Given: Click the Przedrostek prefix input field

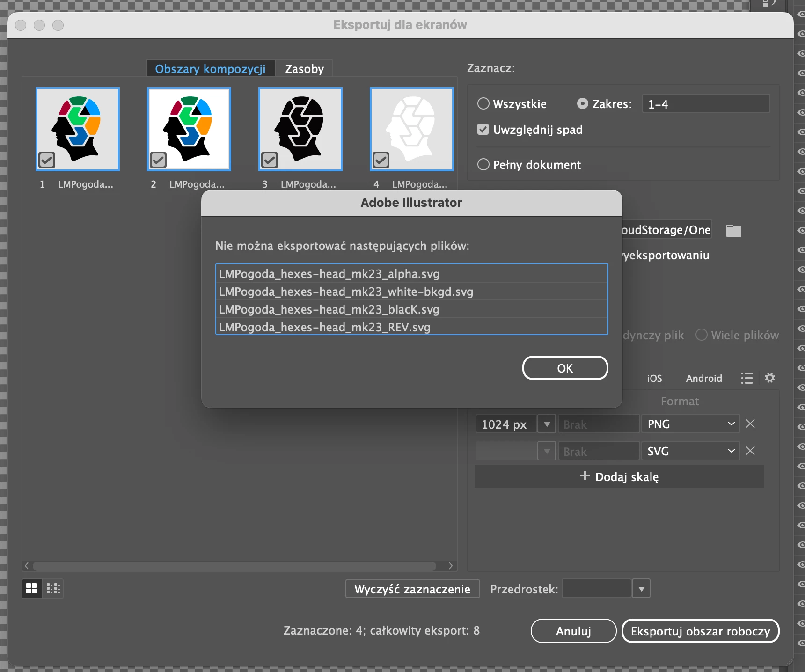Looking at the screenshot, I should (597, 589).
